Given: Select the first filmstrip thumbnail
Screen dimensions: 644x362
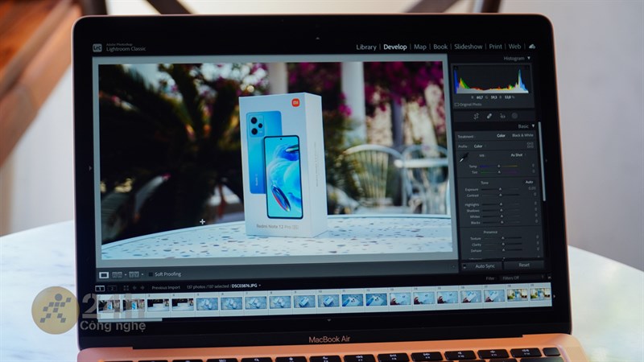Looking at the screenshot, I should [x=109, y=305].
